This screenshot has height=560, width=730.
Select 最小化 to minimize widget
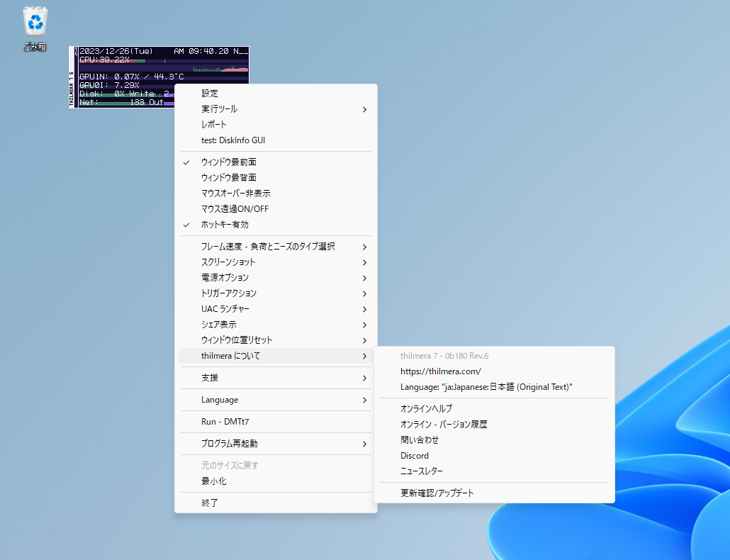(276, 481)
